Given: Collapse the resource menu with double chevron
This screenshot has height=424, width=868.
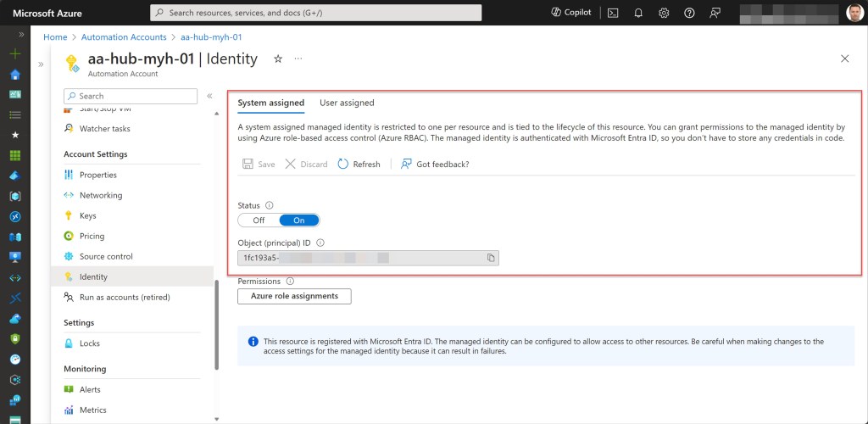Looking at the screenshot, I should click(x=209, y=96).
